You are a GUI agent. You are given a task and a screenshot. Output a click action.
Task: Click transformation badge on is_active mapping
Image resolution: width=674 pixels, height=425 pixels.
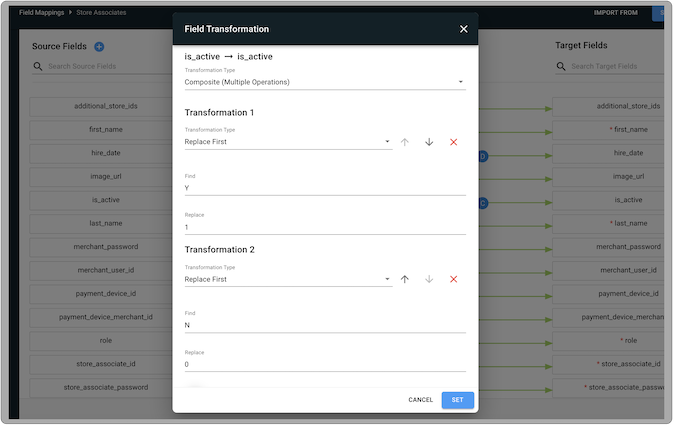[x=483, y=203]
